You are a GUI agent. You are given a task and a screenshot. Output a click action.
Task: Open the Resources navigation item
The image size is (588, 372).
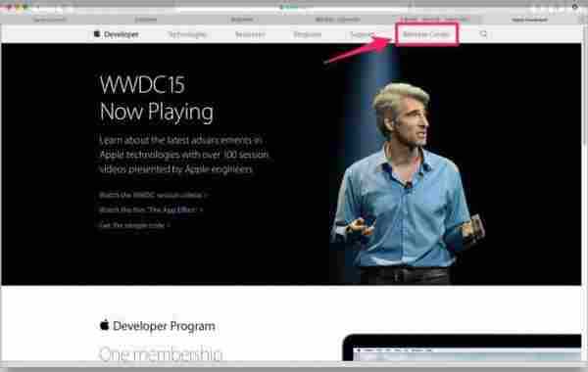click(250, 35)
